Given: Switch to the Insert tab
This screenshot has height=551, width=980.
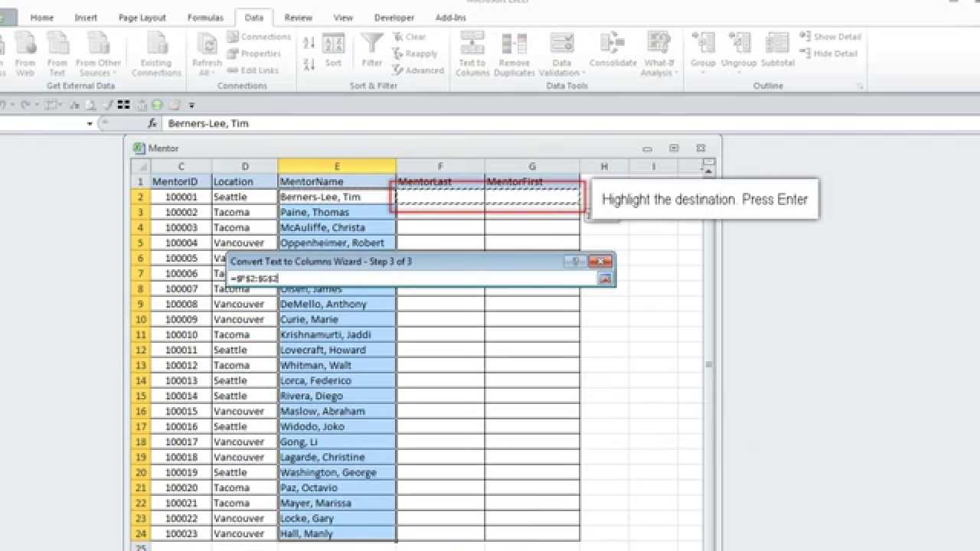Looking at the screenshot, I should [x=86, y=18].
